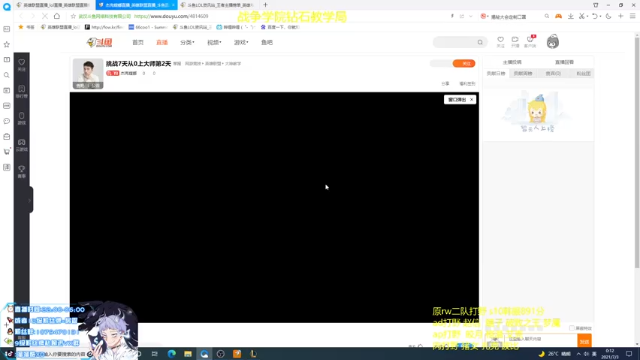This screenshot has height=360, width=640.
Task: Click the orange follow button beside title
Action: pyautogui.click(x=464, y=63)
